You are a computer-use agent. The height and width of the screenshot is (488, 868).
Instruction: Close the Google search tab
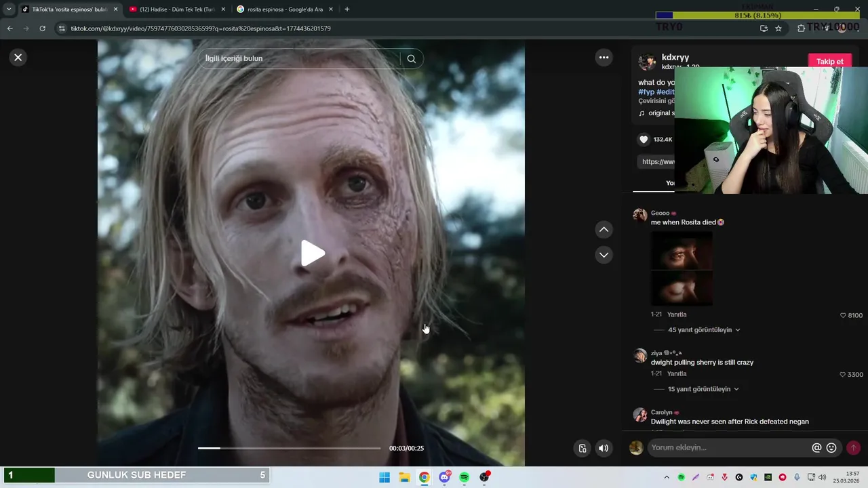(x=330, y=9)
